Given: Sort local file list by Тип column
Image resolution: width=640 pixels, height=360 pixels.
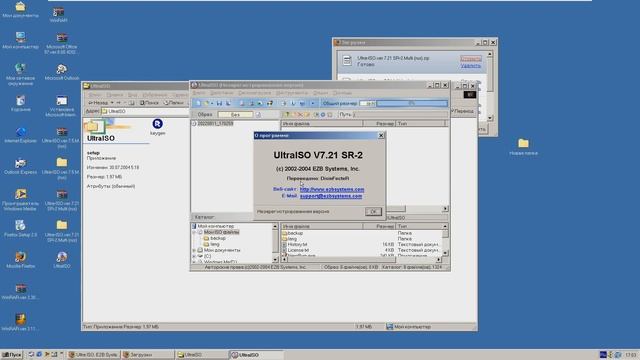Looking at the screenshot, I should coord(418,226).
